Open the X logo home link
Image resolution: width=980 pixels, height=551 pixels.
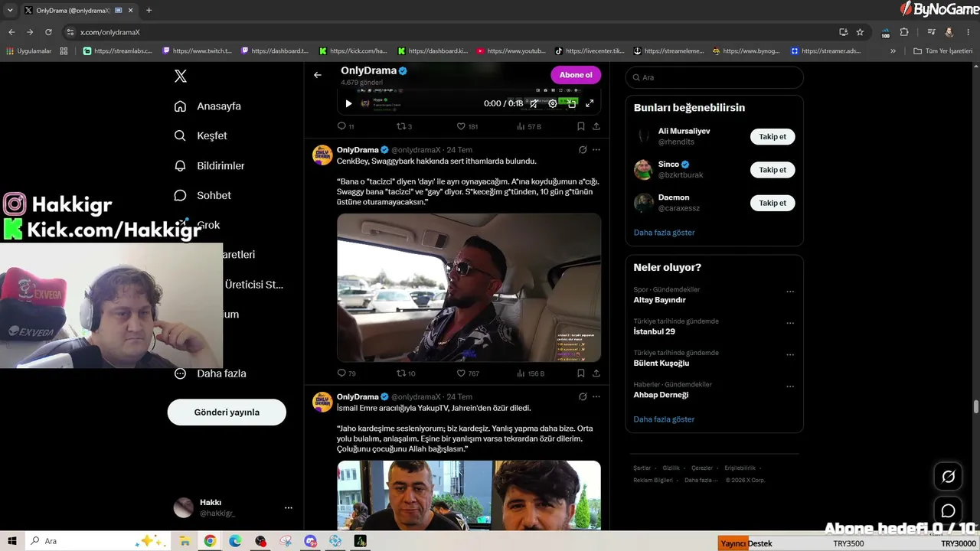click(181, 76)
